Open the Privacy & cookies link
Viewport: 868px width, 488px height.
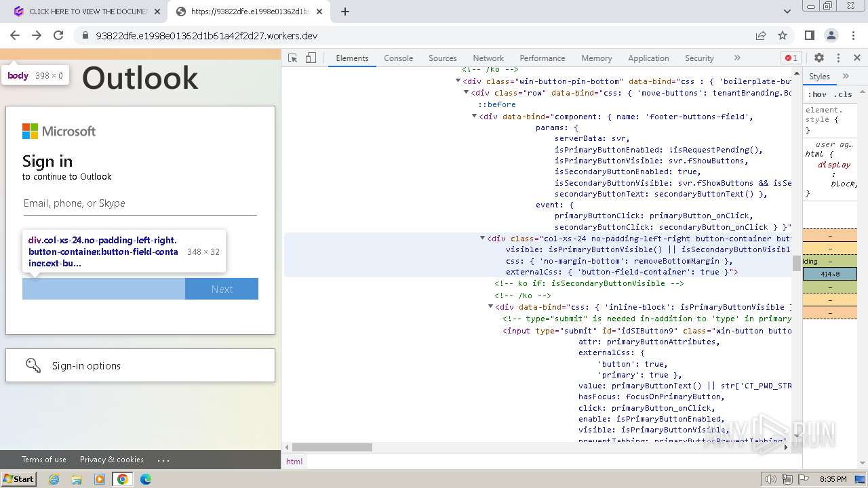click(x=112, y=459)
